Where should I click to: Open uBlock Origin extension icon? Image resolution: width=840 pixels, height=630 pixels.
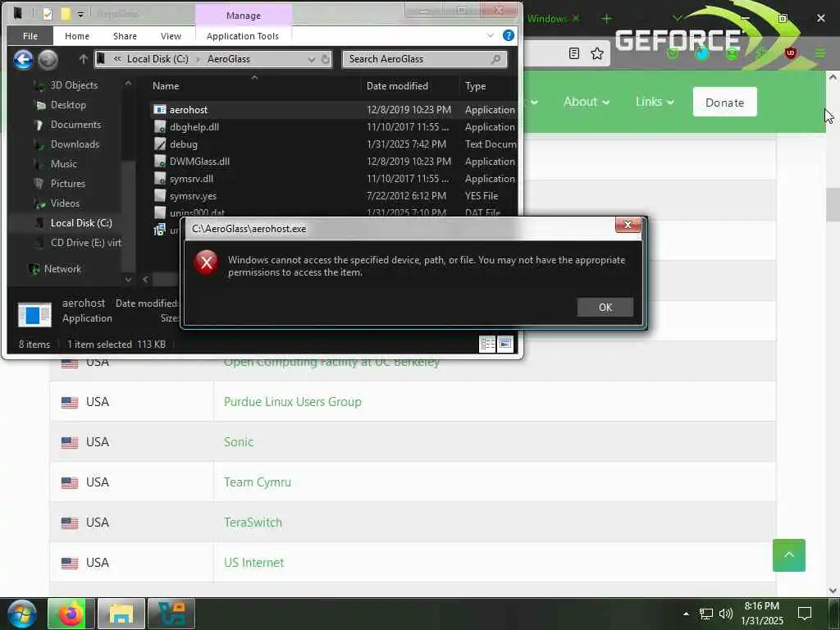pyautogui.click(x=790, y=53)
